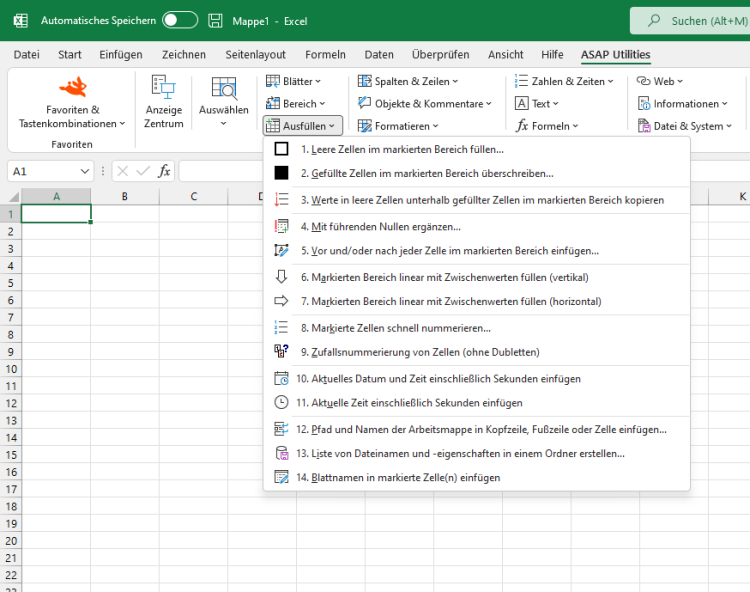The width and height of the screenshot is (750, 592).
Task: Click the confirm checkmark formula bar icon
Action: (x=143, y=171)
